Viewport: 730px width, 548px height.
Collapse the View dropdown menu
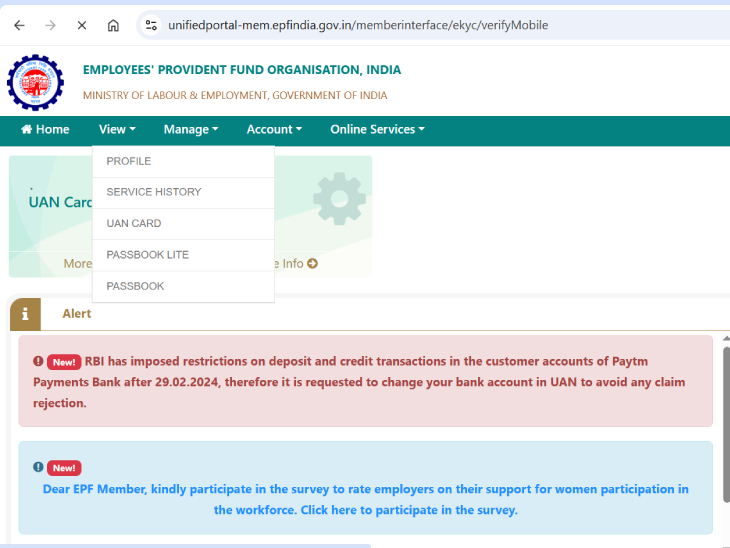coord(117,129)
